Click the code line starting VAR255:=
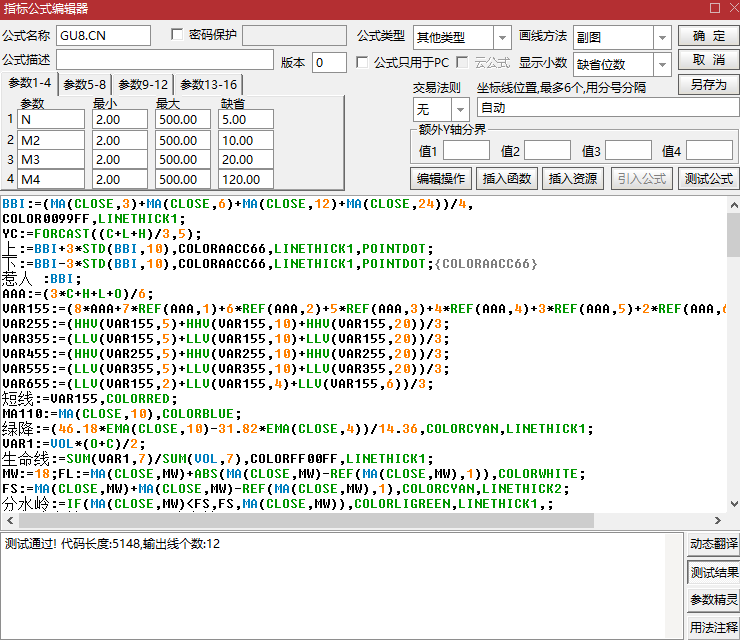The image size is (740, 640). (226, 324)
